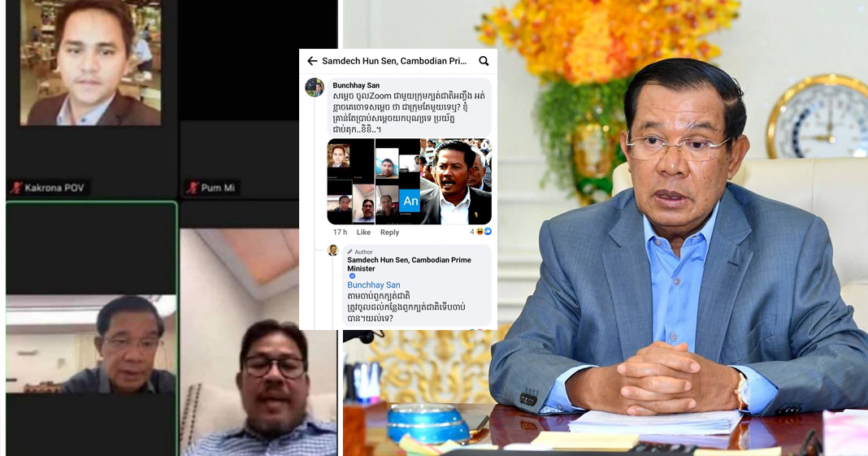Click muted microphone icon beside Kakrona POV
This screenshot has height=456, width=868.
click(x=15, y=188)
